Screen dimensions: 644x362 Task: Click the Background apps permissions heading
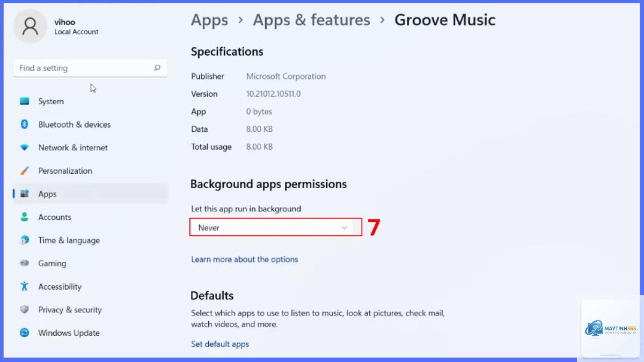268,184
